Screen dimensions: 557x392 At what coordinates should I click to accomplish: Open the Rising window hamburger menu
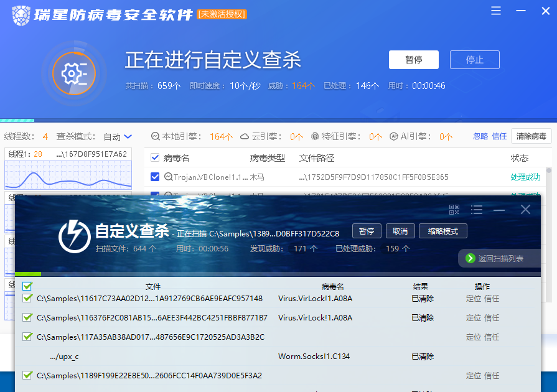tap(496, 11)
